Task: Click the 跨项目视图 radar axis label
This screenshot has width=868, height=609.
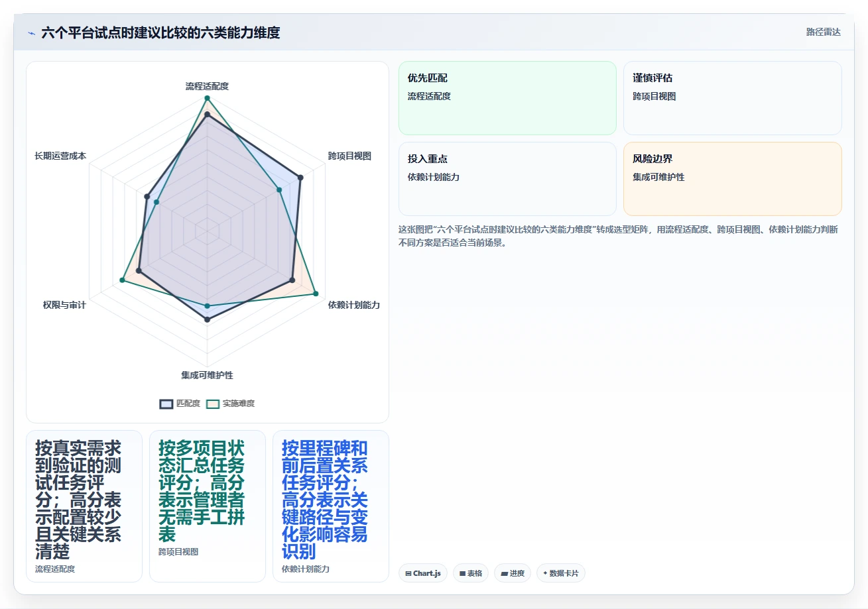Action: 349,156
